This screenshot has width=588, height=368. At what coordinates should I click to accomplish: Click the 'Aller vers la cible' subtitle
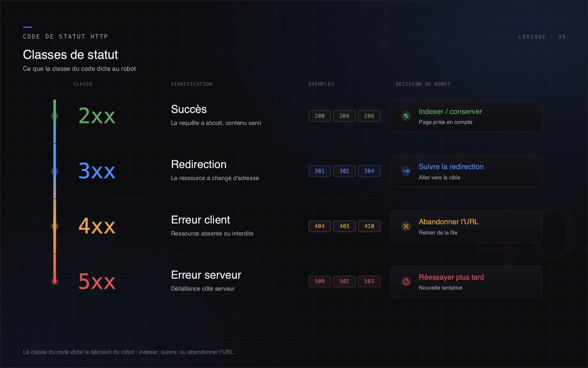point(440,177)
